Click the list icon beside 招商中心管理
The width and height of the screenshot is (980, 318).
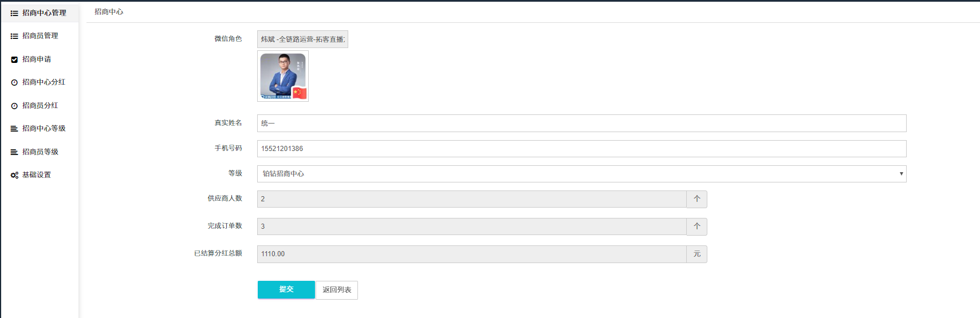(x=14, y=13)
